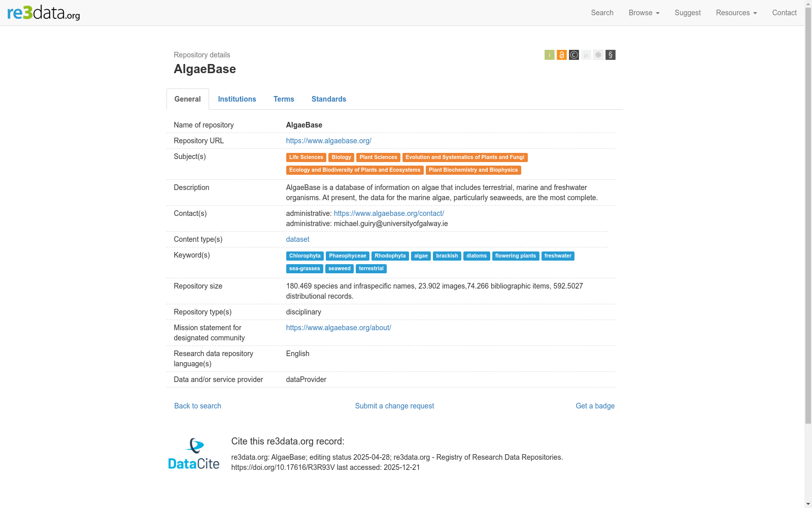Click the 'Get a badge' link
The image size is (812, 508).
pyautogui.click(x=595, y=406)
